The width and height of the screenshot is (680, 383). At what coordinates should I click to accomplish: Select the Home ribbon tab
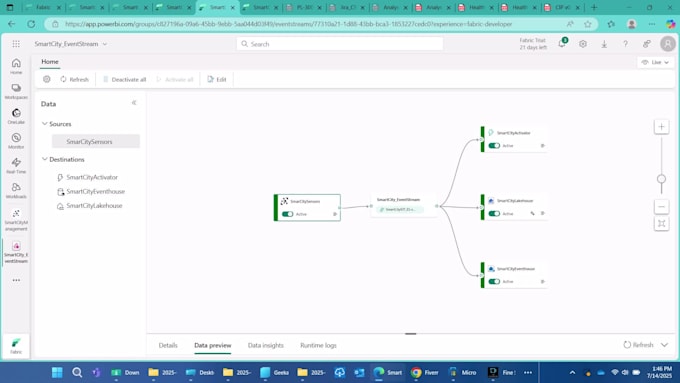(50, 62)
